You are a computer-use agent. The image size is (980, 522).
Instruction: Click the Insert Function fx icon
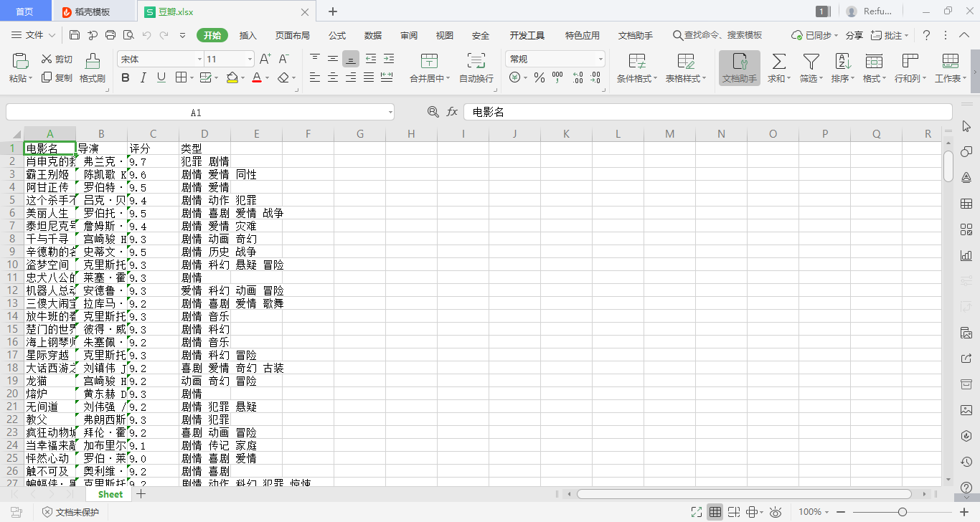click(453, 112)
